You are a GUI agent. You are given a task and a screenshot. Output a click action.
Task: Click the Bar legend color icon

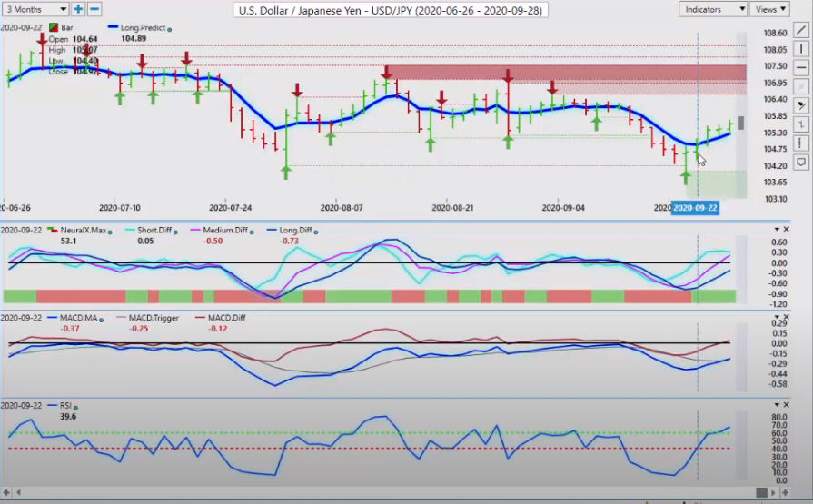(53, 27)
